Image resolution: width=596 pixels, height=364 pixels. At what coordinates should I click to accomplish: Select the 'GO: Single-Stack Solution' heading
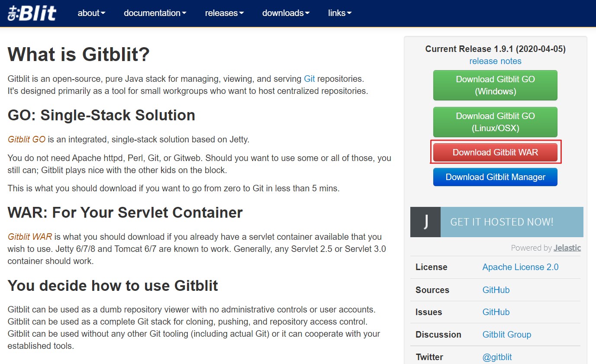tap(101, 115)
